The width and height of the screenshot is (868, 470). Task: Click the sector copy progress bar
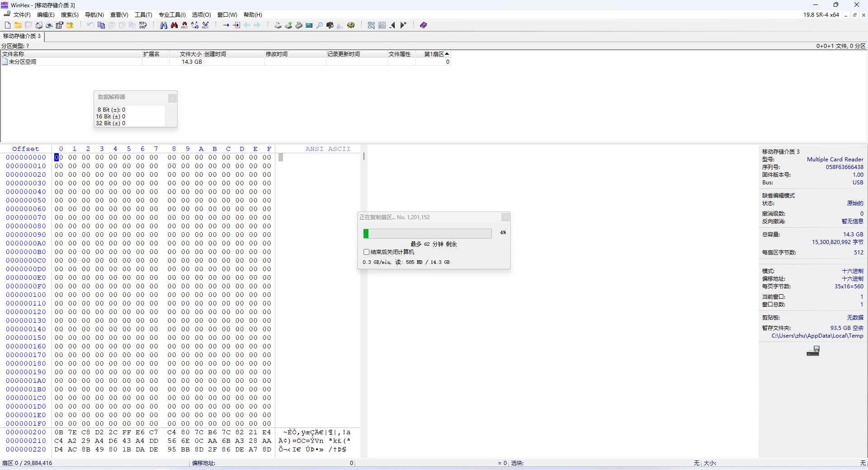point(427,234)
